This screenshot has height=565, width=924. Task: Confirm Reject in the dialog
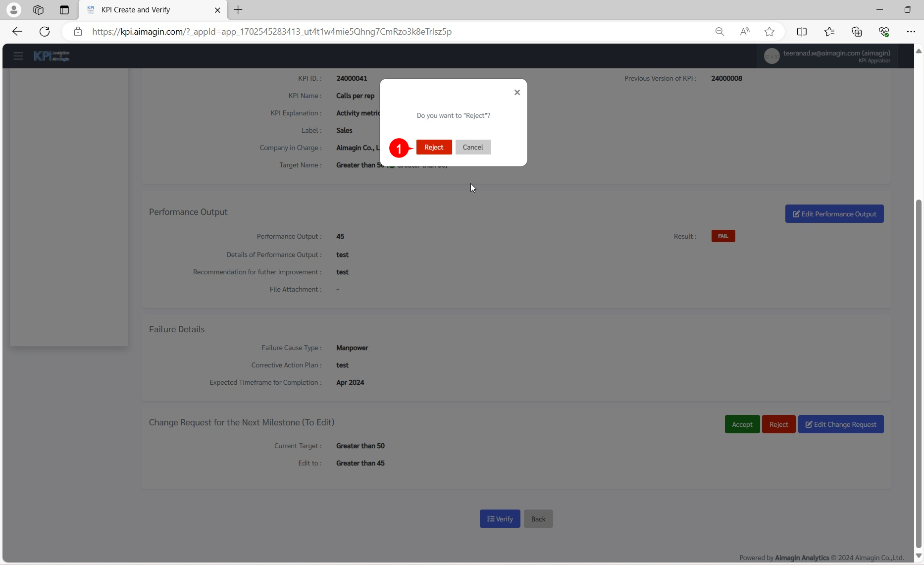434,147
